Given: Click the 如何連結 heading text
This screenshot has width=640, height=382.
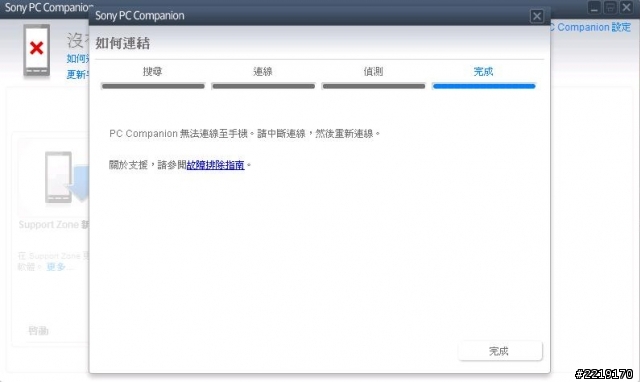Looking at the screenshot, I should pos(122,43).
